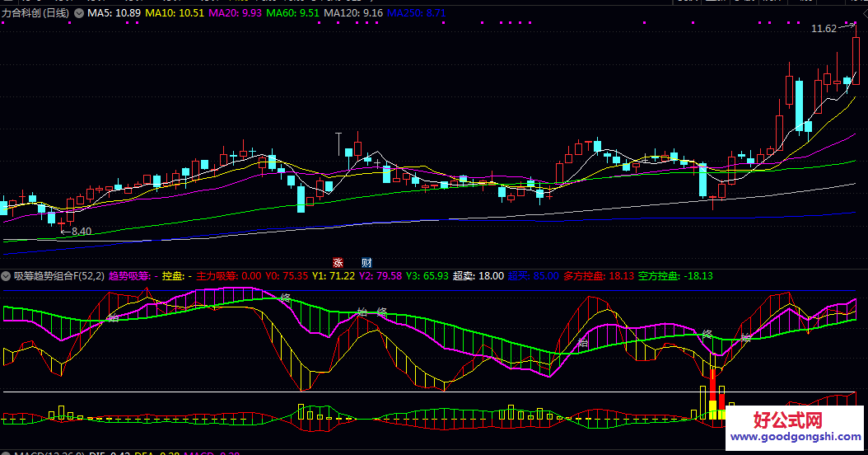This screenshot has height=455, width=868.
Task: Click the 11.62 high price marker
Action: 824,29
